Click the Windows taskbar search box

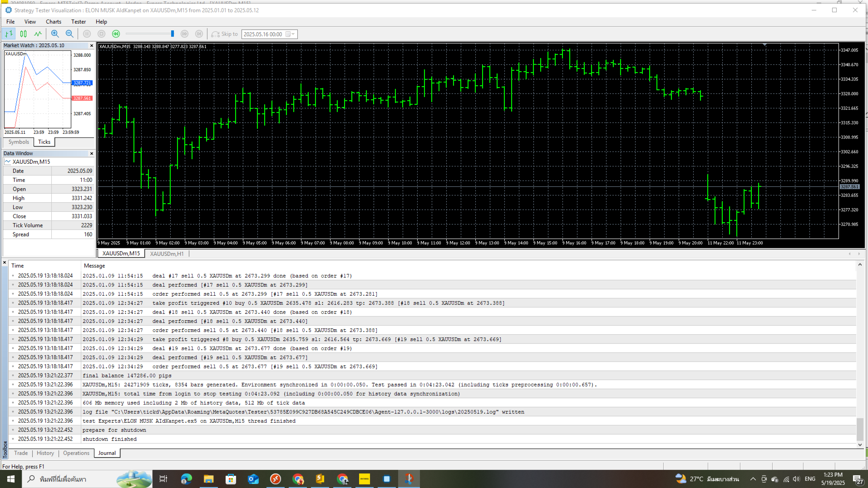(x=86, y=479)
